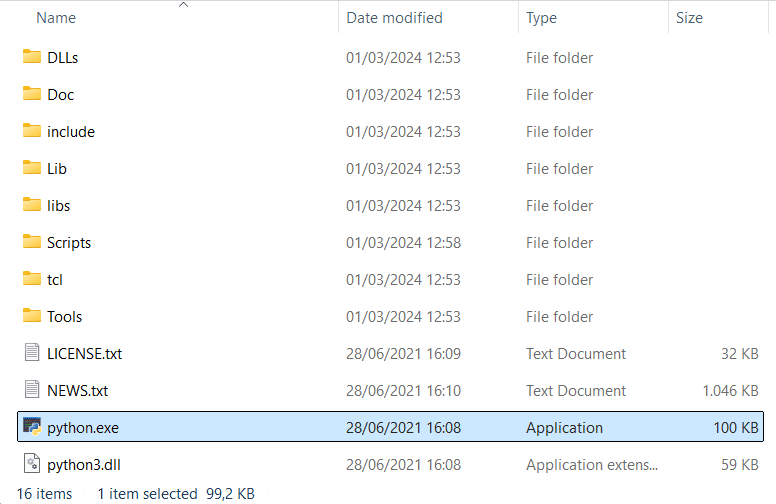Click Scripts date 01/03/2024 12:58

tap(403, 243)
